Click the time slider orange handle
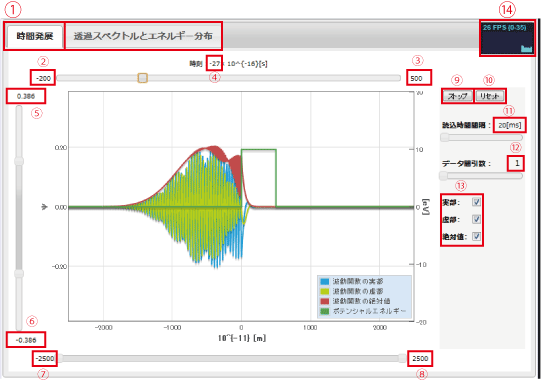Screen dimensions: 541x383 (142, 78)
